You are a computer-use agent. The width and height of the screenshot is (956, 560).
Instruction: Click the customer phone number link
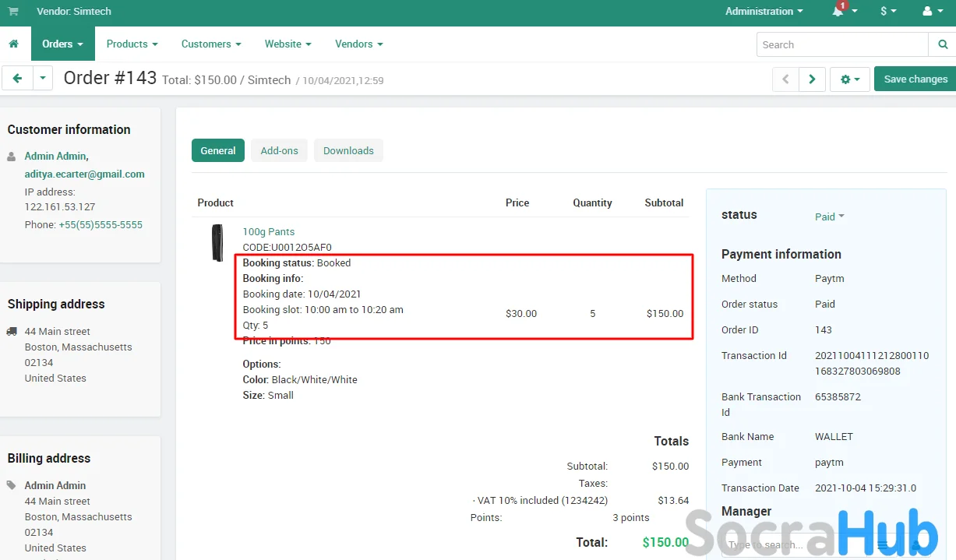101,225
